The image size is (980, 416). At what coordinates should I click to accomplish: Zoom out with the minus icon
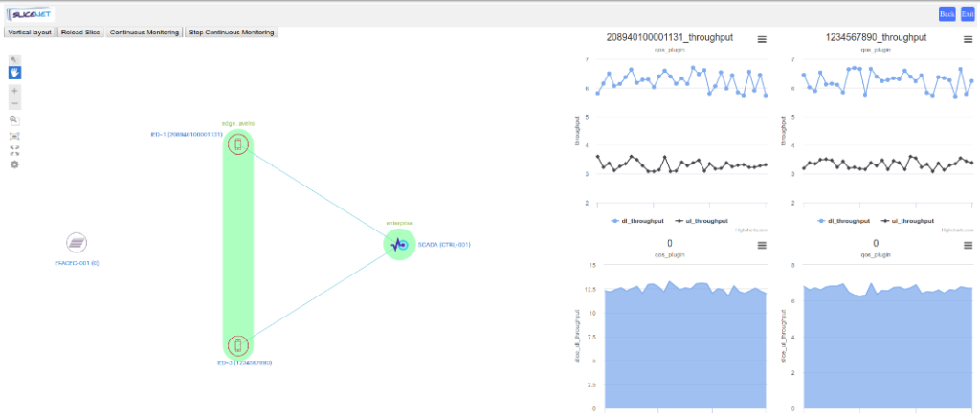14,103
